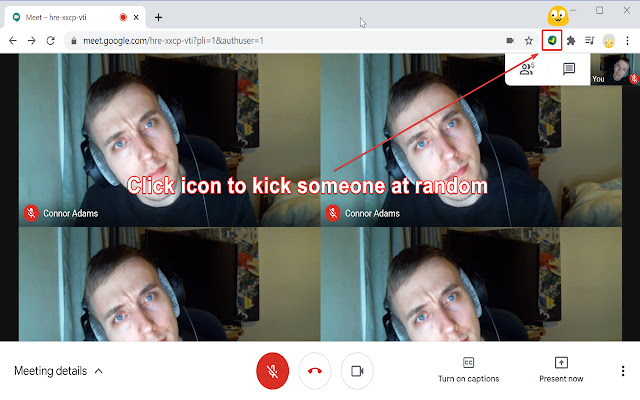Screen dimensions: 640x400
Task: Leave the call with hang-up button
Action: pyautogui.click(x=315, y=371)
